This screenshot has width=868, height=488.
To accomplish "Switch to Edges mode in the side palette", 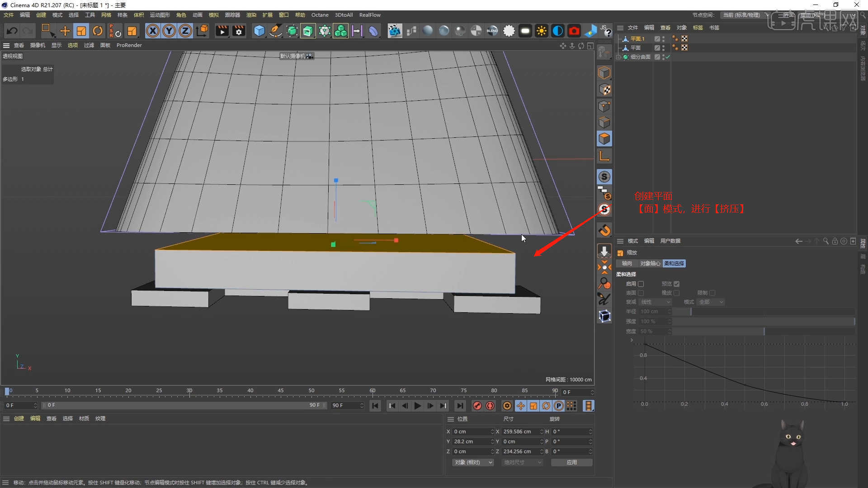I will coord(604,122).
